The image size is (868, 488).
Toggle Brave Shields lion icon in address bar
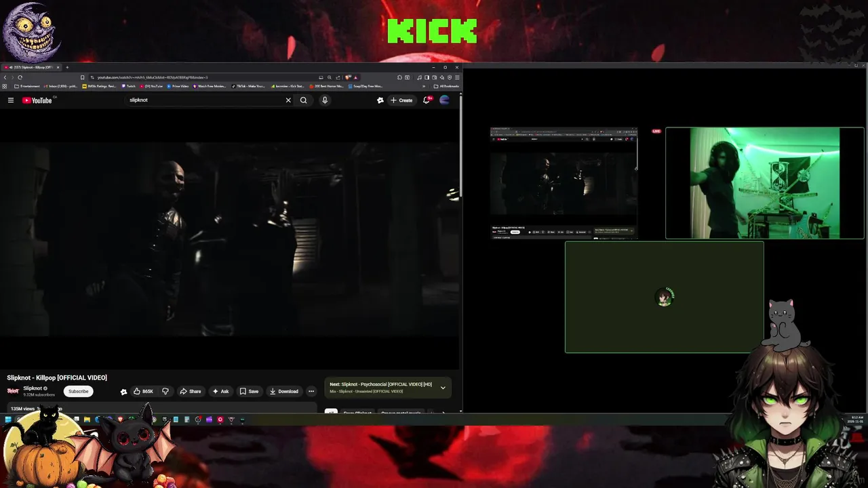coord(348,77)
